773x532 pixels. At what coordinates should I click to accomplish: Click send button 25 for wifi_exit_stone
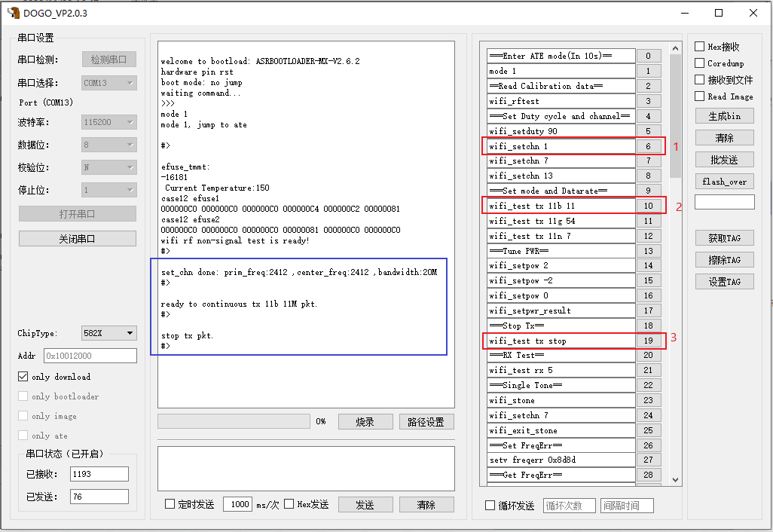(x=648, y=430)
